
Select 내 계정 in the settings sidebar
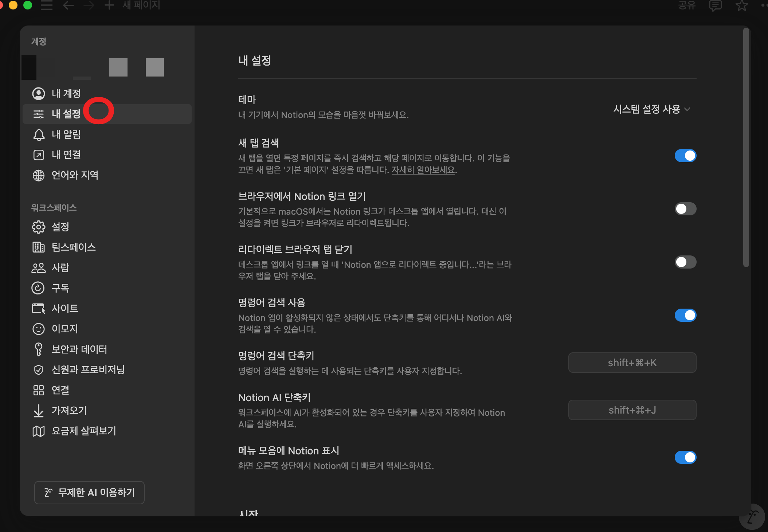tap(66, 94)
